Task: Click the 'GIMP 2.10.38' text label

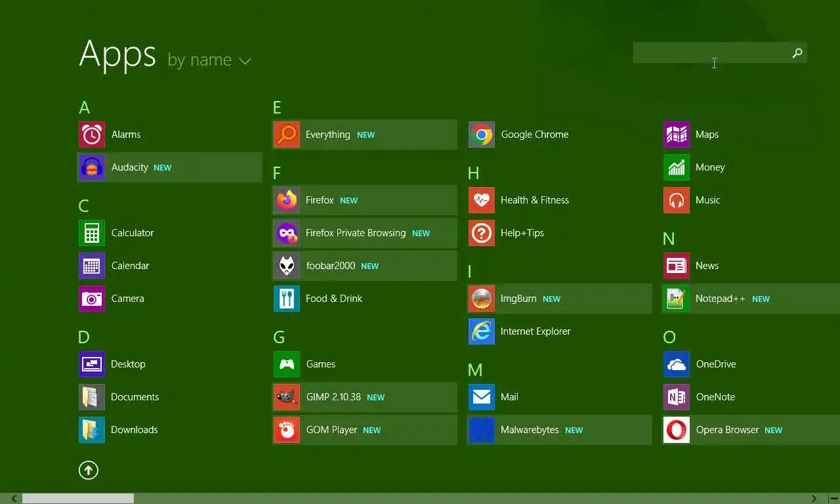Action: click(x=333, y=397)
